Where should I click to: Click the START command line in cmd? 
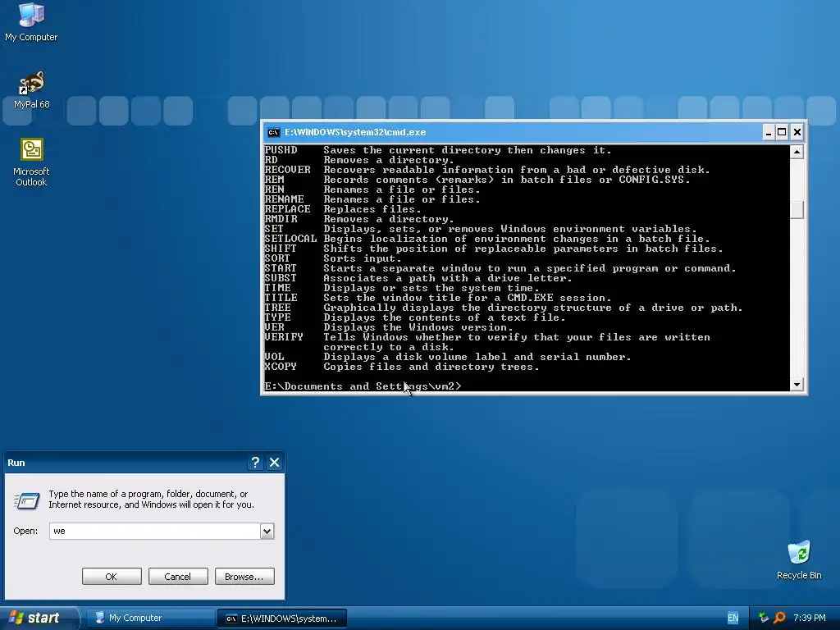coord(500,268)
